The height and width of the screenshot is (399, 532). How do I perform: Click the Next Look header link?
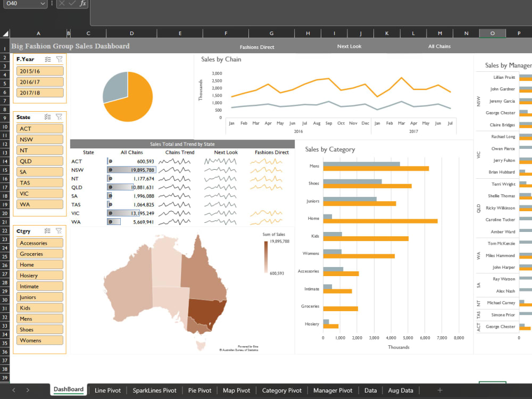(349, 46)
